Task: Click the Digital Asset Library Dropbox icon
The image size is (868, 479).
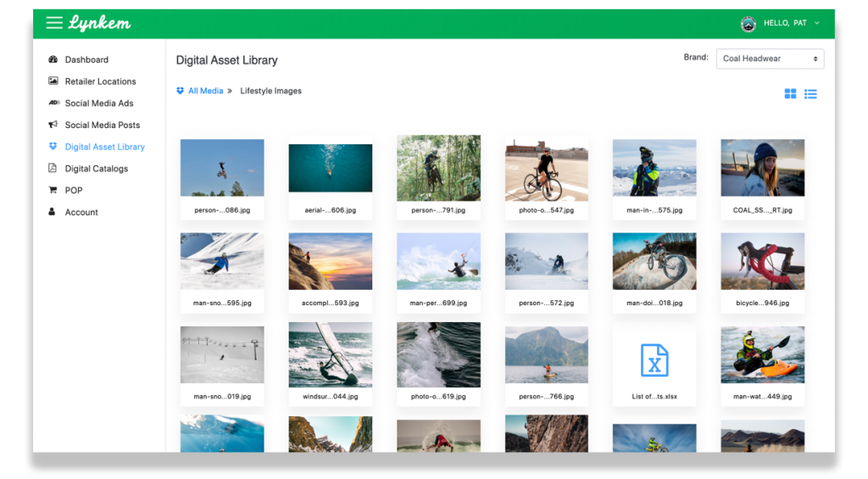Action: pyautogui.click(x=53, y=146)
